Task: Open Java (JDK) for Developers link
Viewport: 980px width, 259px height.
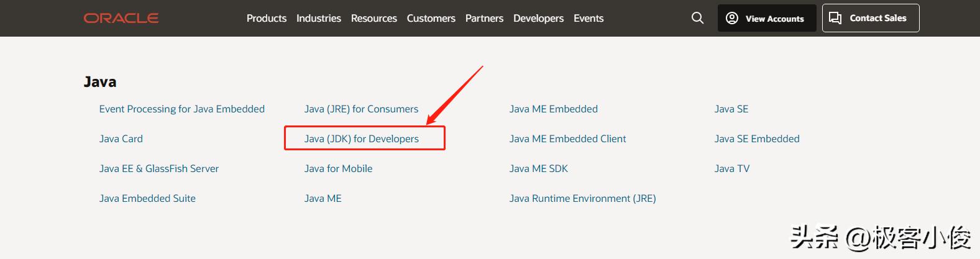Action: (x=362, y=139)
